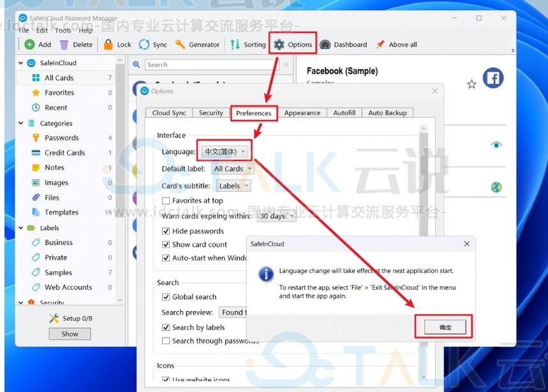548x392 pixels.
Task: Open the password Generator tool
Action: [180, 45]
